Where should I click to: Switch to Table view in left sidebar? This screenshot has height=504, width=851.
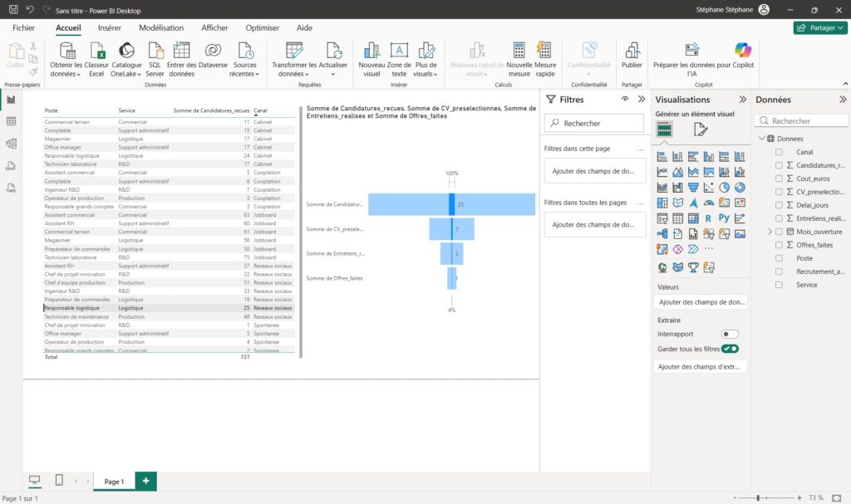click(11, 121)
